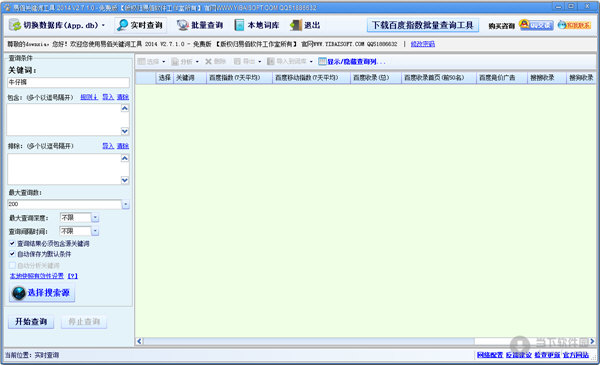
Task: Click the 删除 X toolbar item
Action: coord(215,62)
